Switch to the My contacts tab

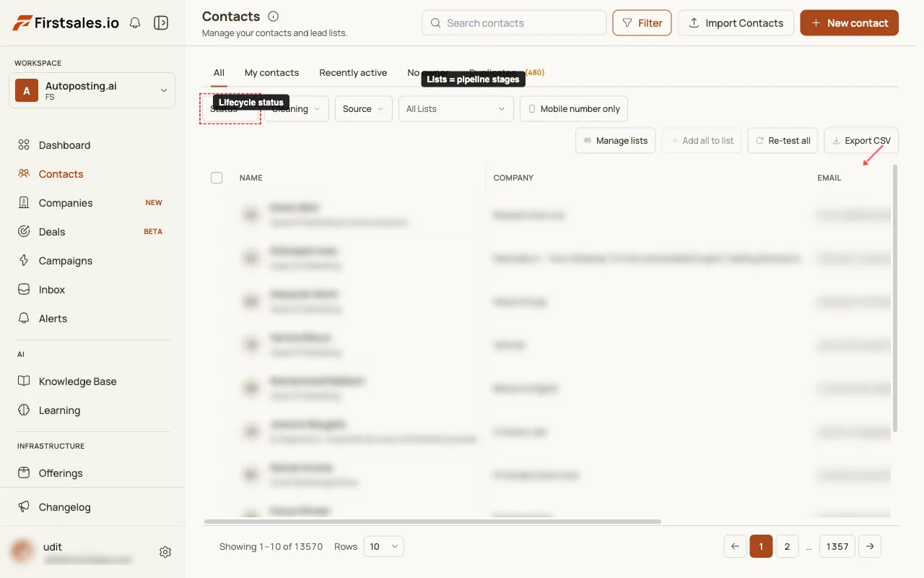pos(271,73)
